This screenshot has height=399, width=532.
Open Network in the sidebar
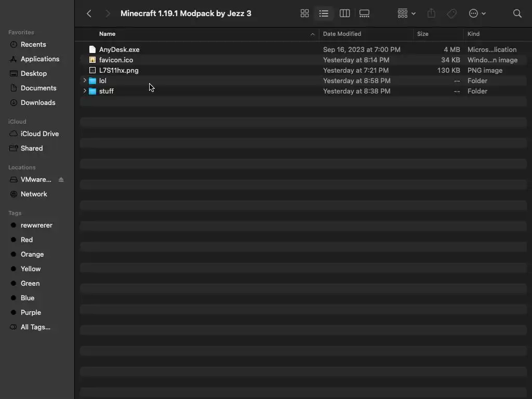(x=34, y=194)
